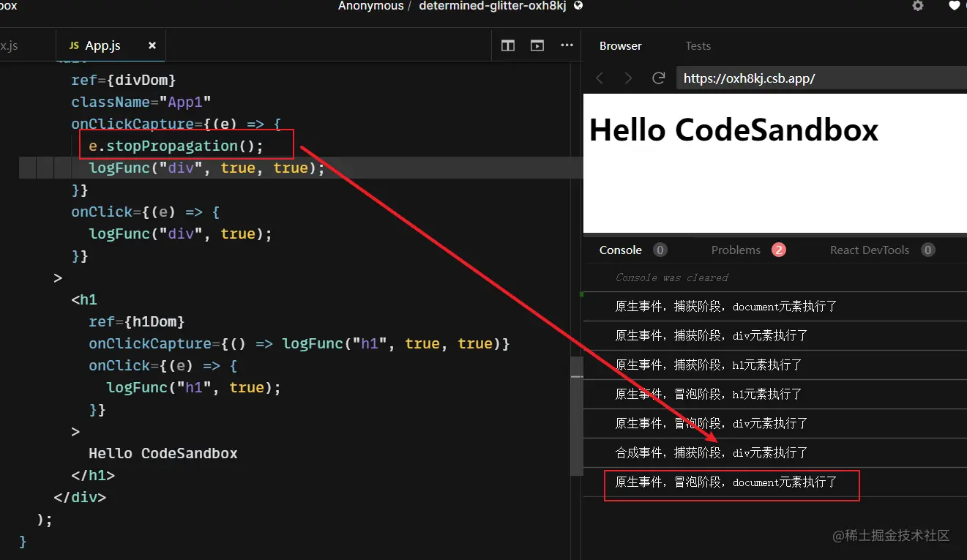
Task: Click console log 原生事件，冒泡阶段，h1元素执行了
Action: coord(709,395)
